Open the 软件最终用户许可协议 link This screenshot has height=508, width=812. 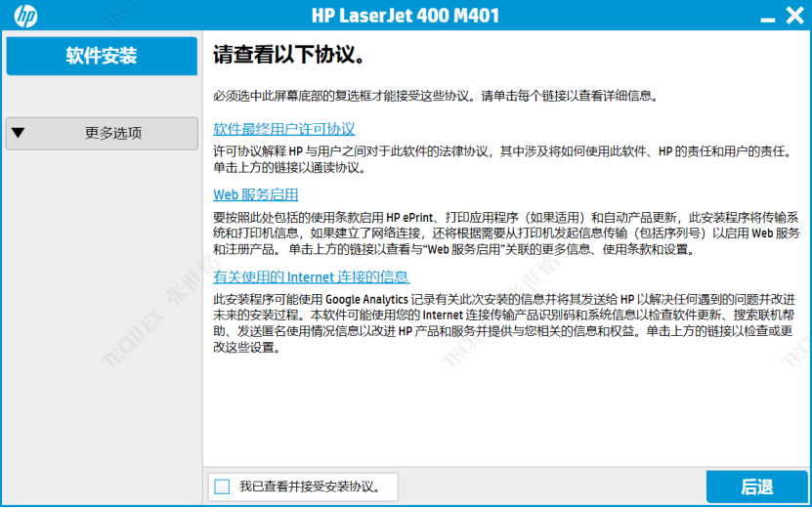(283, 129)
